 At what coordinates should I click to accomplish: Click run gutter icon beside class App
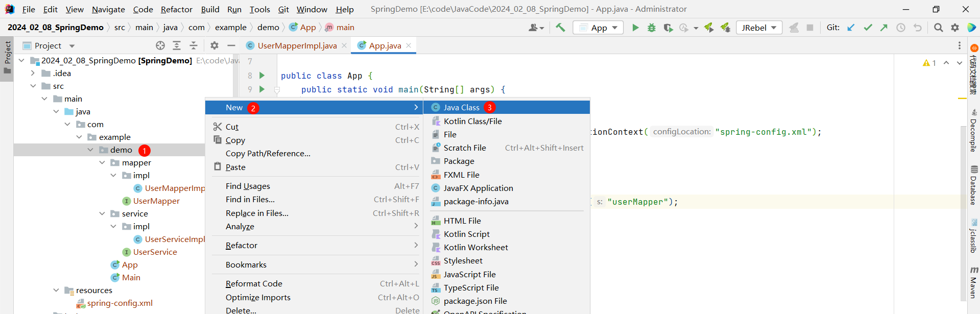[x=262, y=76]
